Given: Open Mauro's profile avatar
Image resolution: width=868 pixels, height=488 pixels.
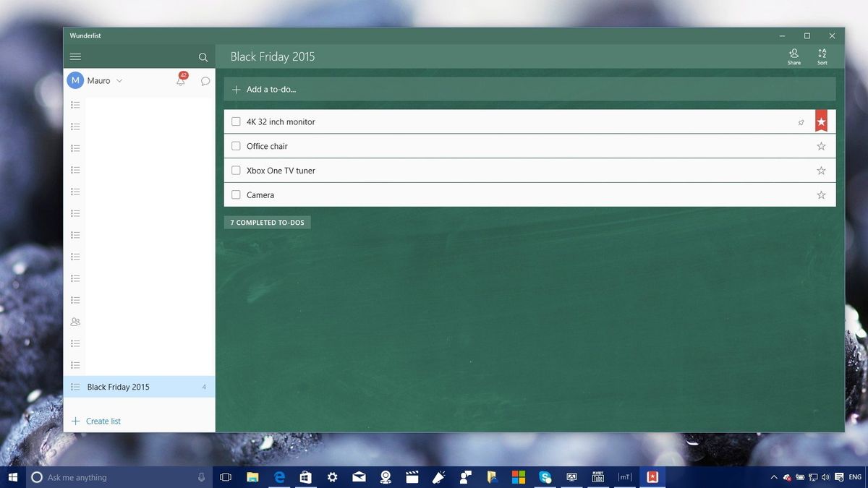Looking at the screenshot, I should tap(75, 80).
